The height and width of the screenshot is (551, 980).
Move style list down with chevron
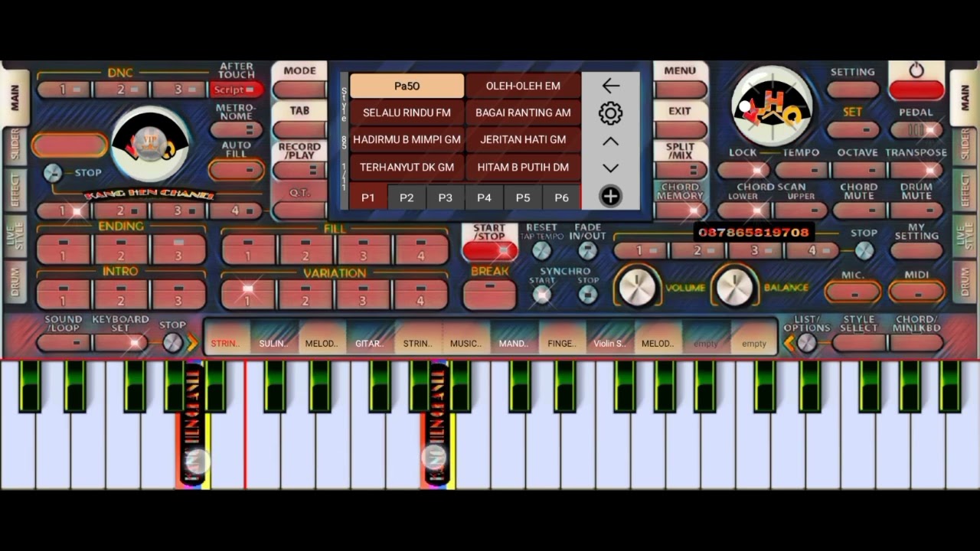[610, 168]
